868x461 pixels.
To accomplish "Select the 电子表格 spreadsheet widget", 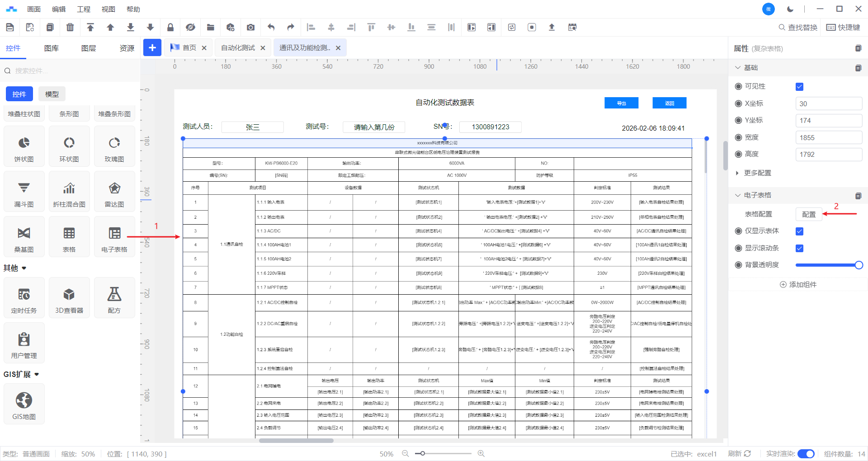I will pyautogui.click(x=114, y=237).
